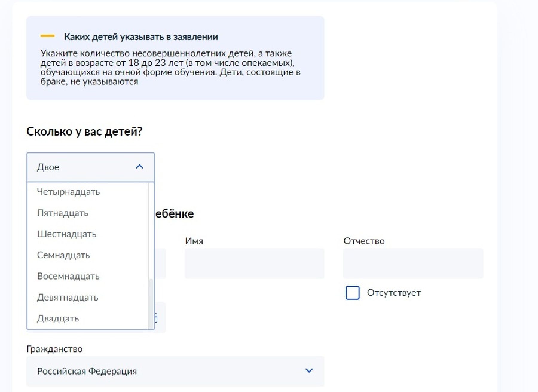Click the Отсутствует label text

tap(394, 293)
